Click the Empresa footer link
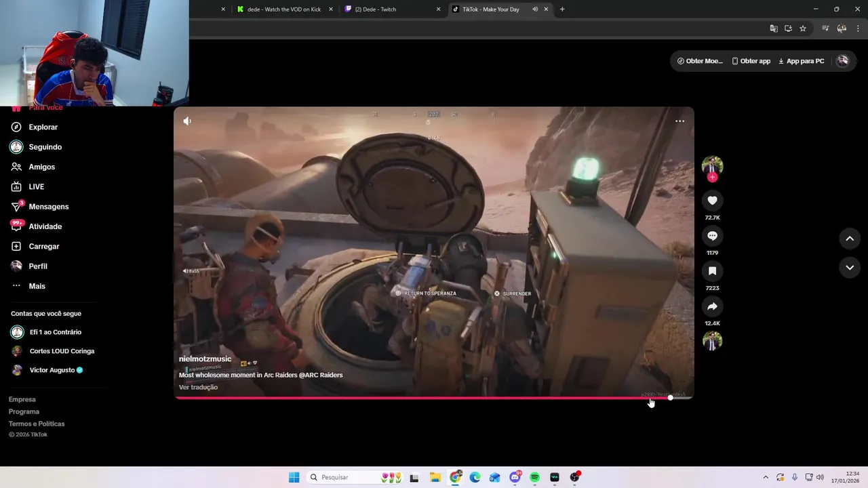Screen dimensions: 868x488 [22, 399]
